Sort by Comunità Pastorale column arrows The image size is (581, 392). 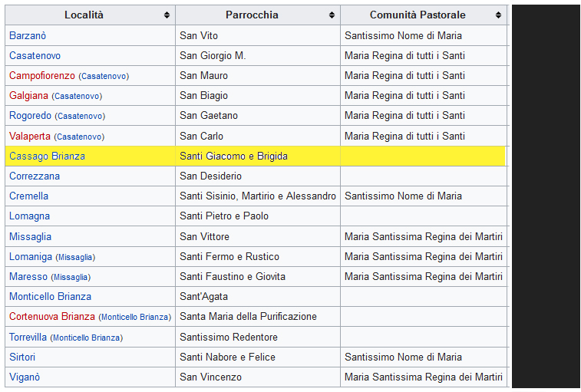tap(498, 15)
